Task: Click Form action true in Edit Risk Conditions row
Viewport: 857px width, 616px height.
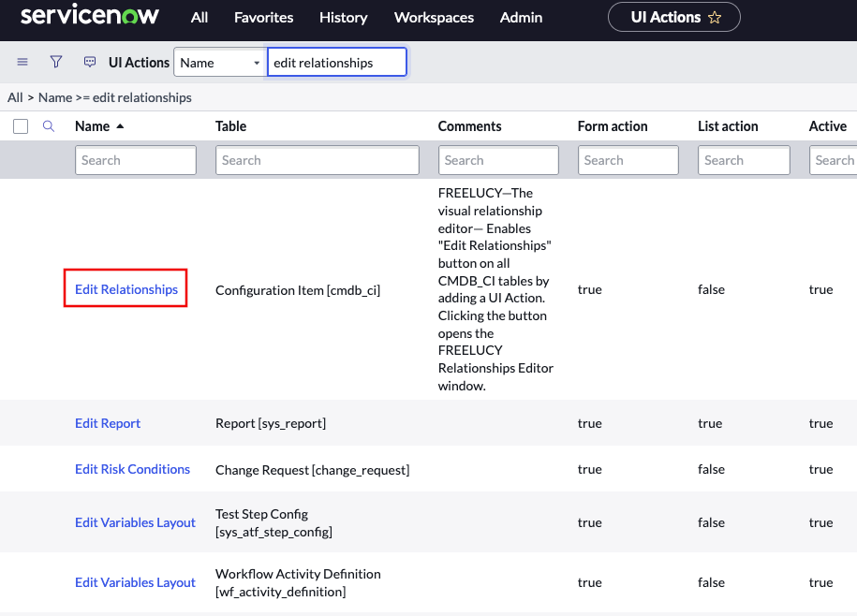Action: (590, 469)
